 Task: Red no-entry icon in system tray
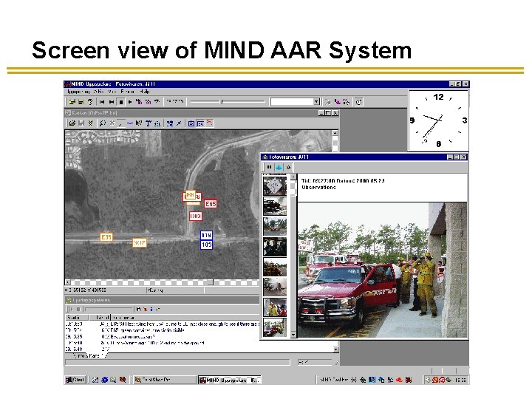[x=435, y=380]
